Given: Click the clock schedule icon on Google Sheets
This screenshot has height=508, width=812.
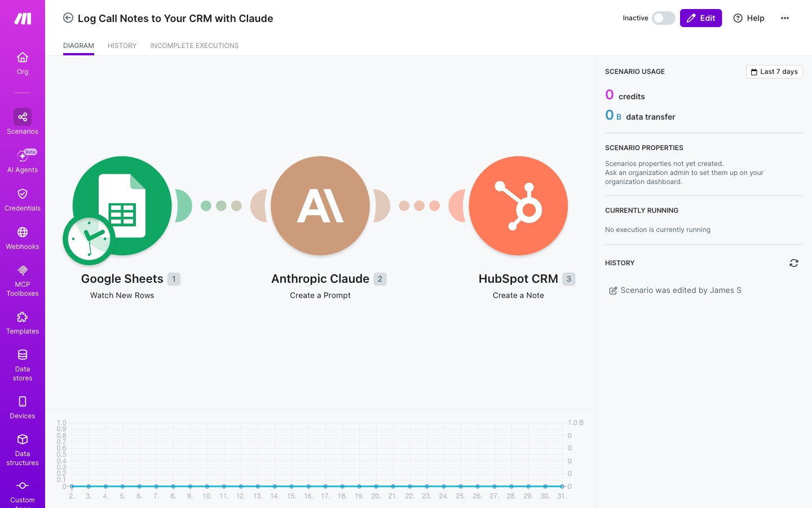Looking at the screenshot, I should [89, 239].
